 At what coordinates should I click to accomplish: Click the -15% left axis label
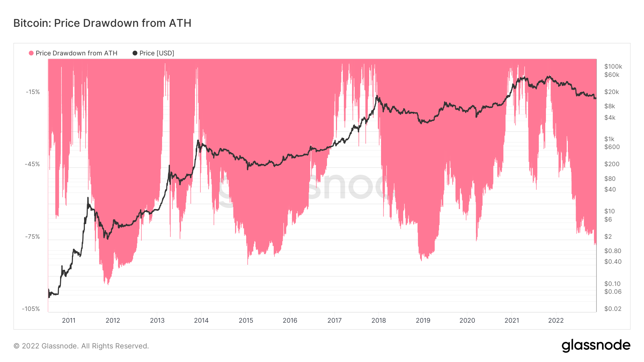(33, 92)
